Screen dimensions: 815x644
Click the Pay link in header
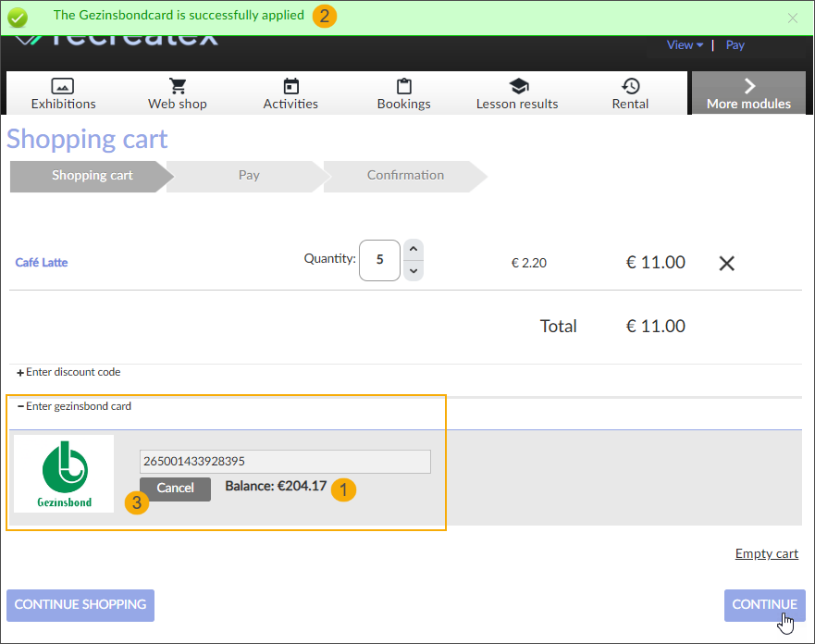coord(735,44)
